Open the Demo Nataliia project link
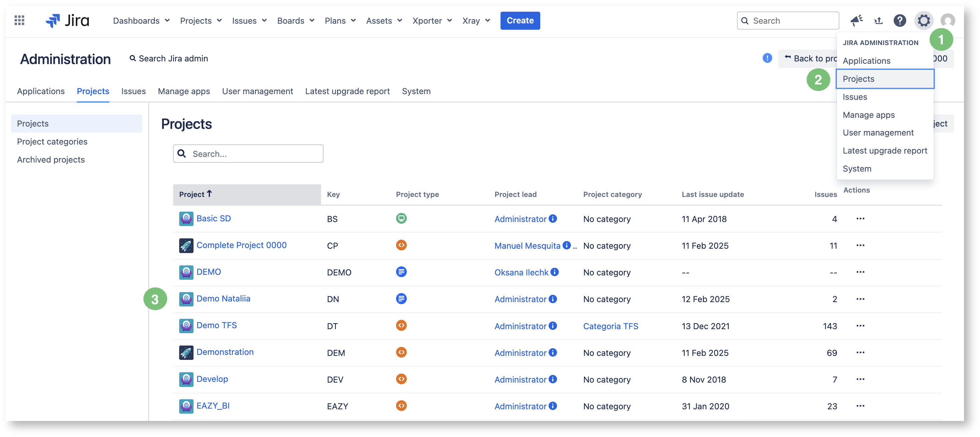Screen dimensions: 980x437 point(223,298)
